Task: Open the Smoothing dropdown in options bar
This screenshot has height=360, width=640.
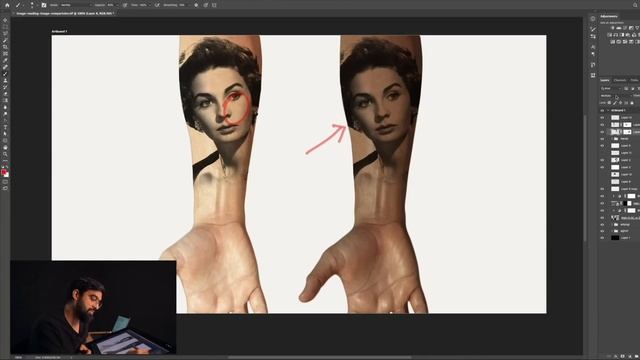Action: (x=189, y=5)
